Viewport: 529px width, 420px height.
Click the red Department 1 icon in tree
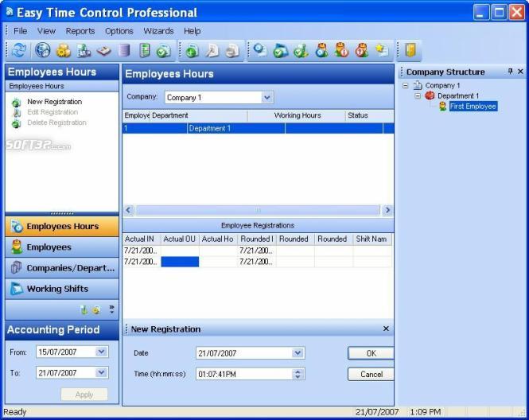pos(430,95)
